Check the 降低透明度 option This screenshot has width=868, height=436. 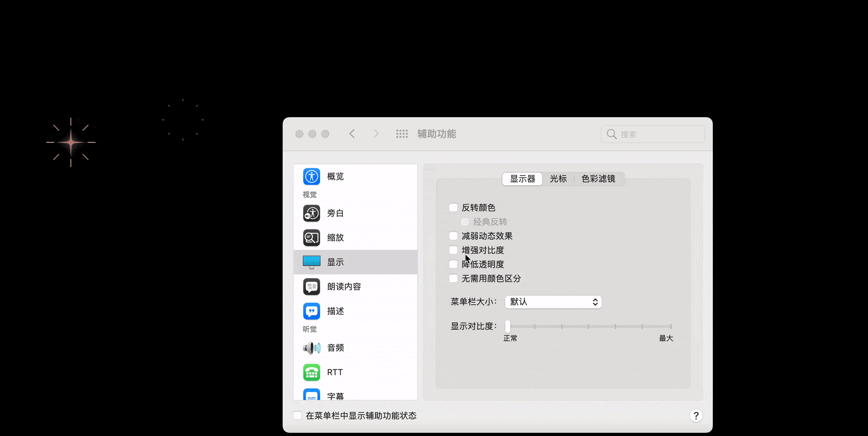pos(453,264)
